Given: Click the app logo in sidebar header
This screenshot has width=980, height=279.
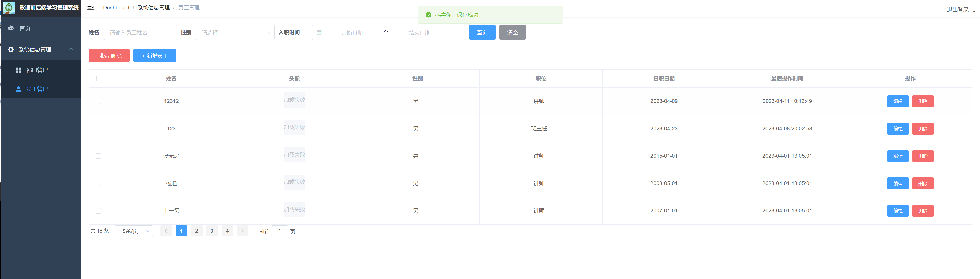Looking at the screenshot, I should [9, 8].
